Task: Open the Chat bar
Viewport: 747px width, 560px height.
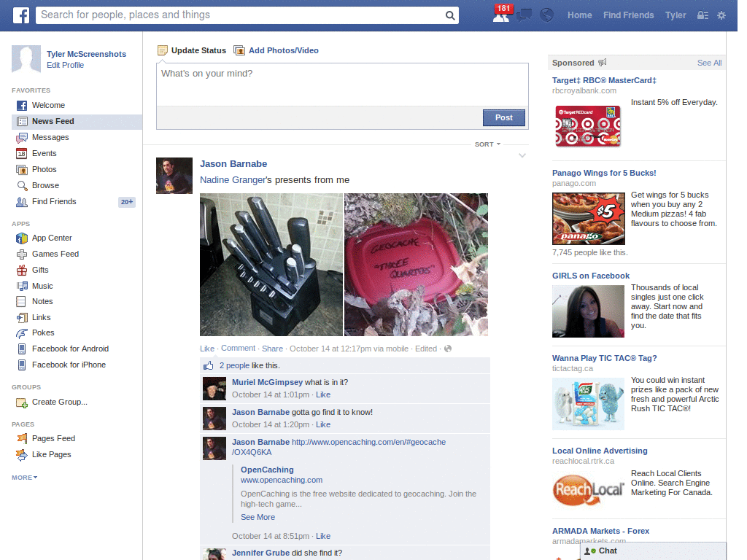Action: 653,551
